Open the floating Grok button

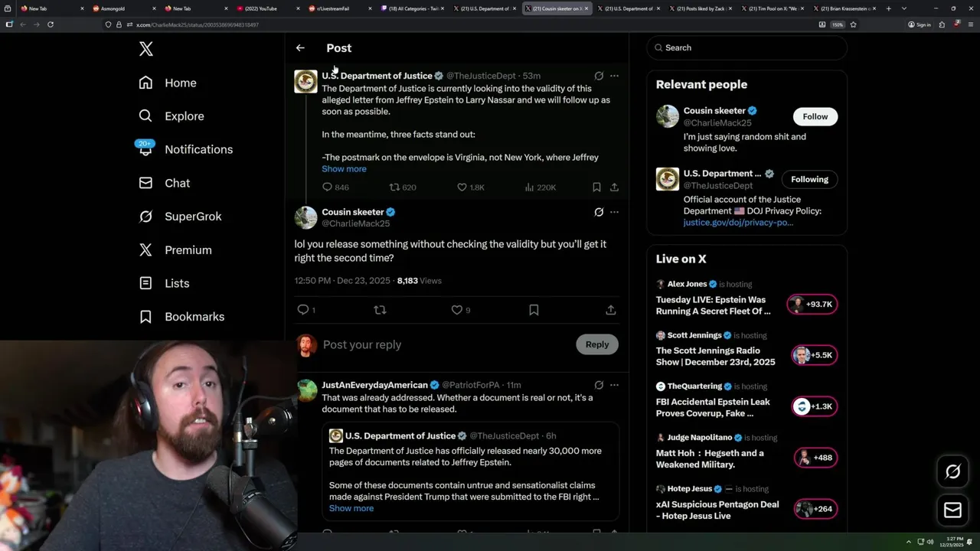click(x=952, y=472)
